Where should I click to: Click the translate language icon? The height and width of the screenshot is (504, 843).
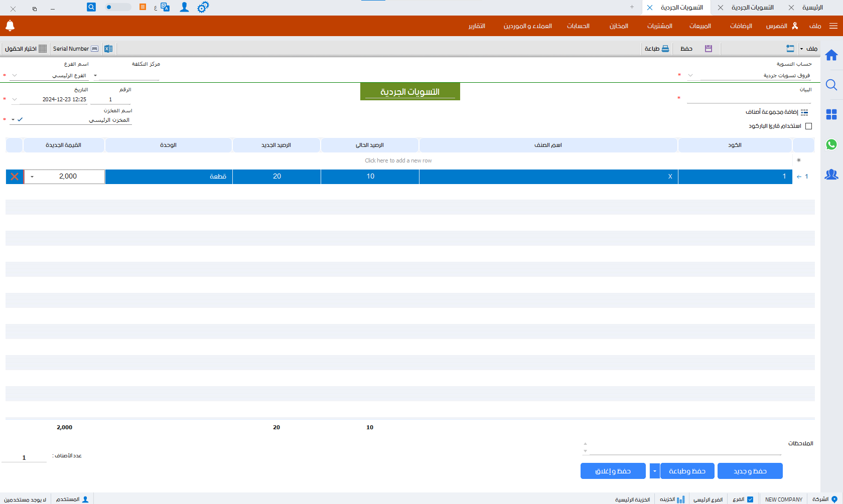tap(165, 8)
